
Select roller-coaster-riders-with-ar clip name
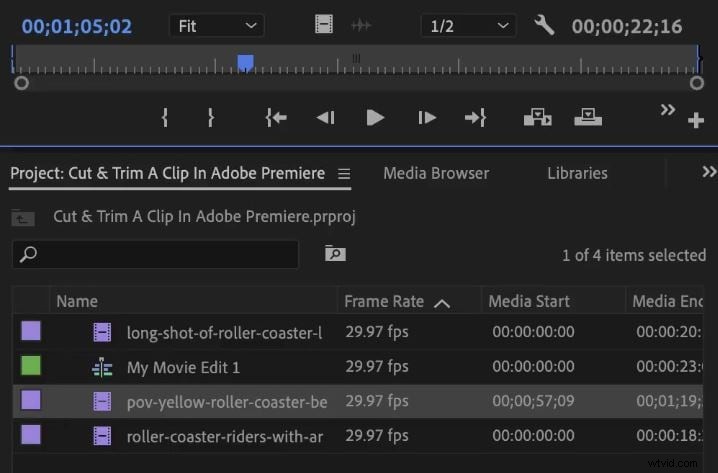point(225,436)
